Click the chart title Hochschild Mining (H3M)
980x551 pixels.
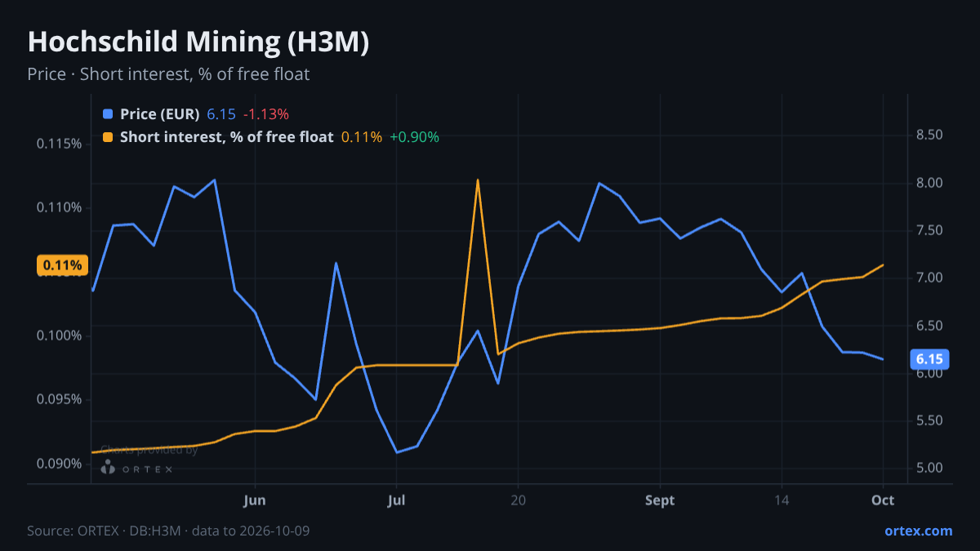click(x=198, y=42)
